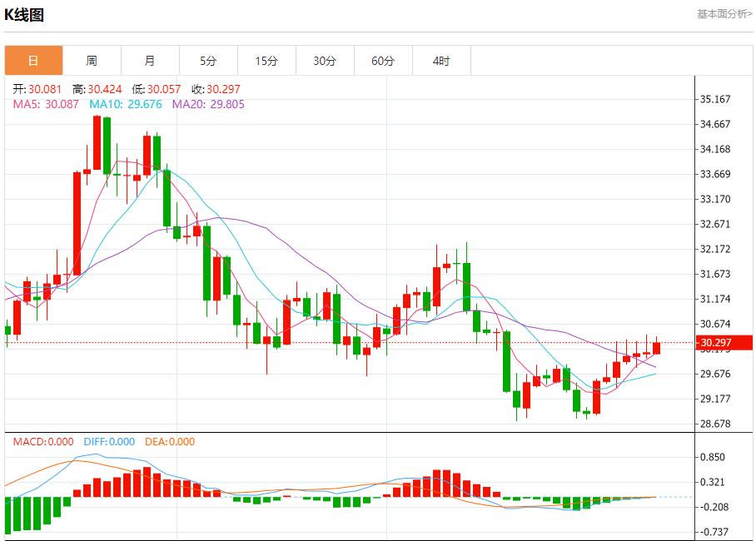Click the K线图 heading
The image size is (756, 541).
click(x=24, y=15)
